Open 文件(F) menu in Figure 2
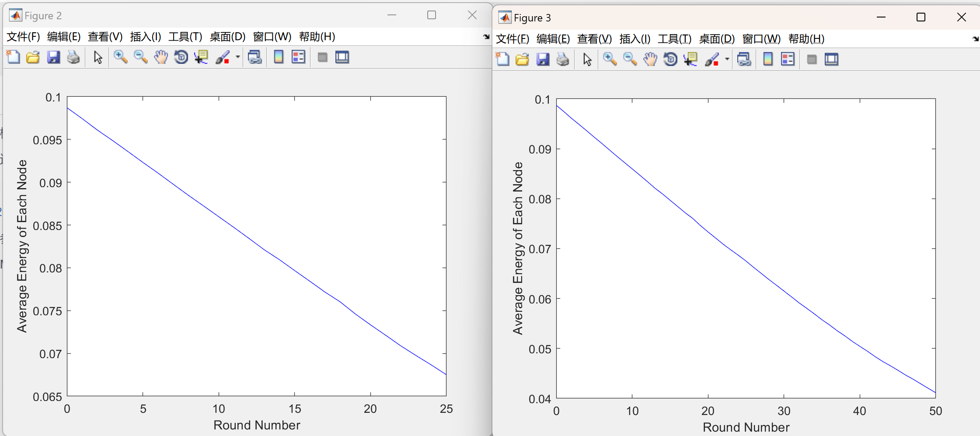Image resolution: width=980 pixels, height=436 pixels. tap(23, 37)
